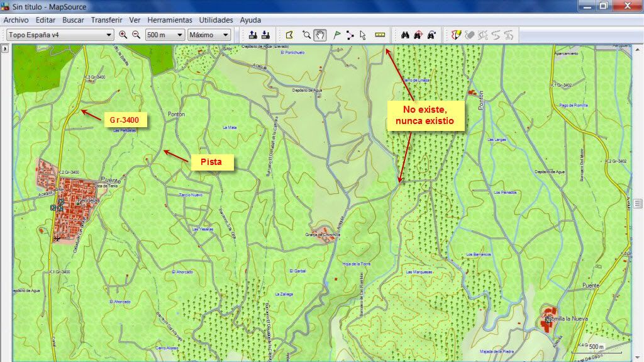
Task: Click the Pago de Romilla label
Action: 574,105
